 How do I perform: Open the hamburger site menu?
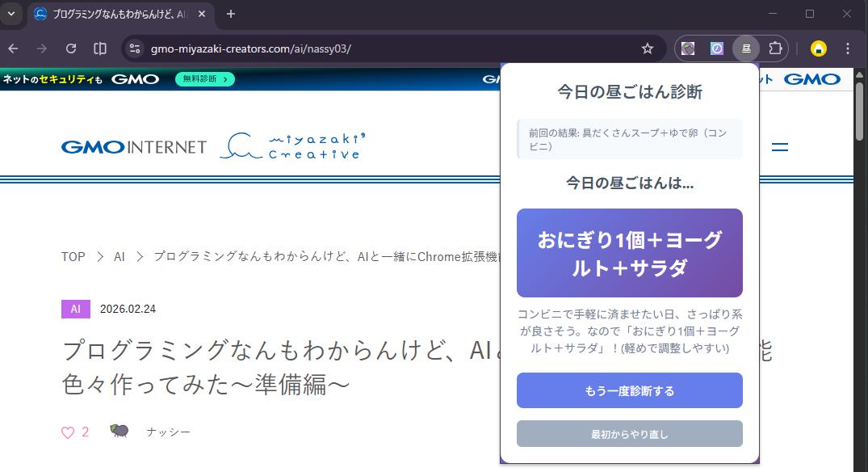pyautogui.click(x=779, y=147)
